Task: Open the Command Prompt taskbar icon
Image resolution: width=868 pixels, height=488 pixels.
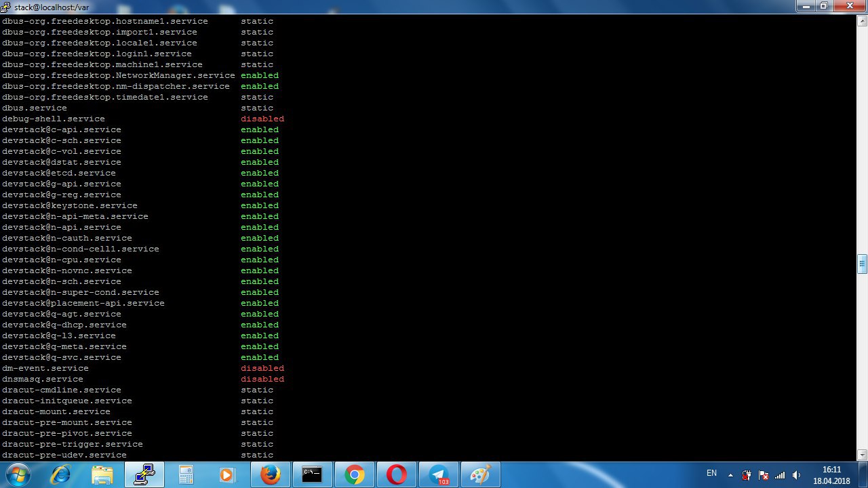Action: point(313,475)
